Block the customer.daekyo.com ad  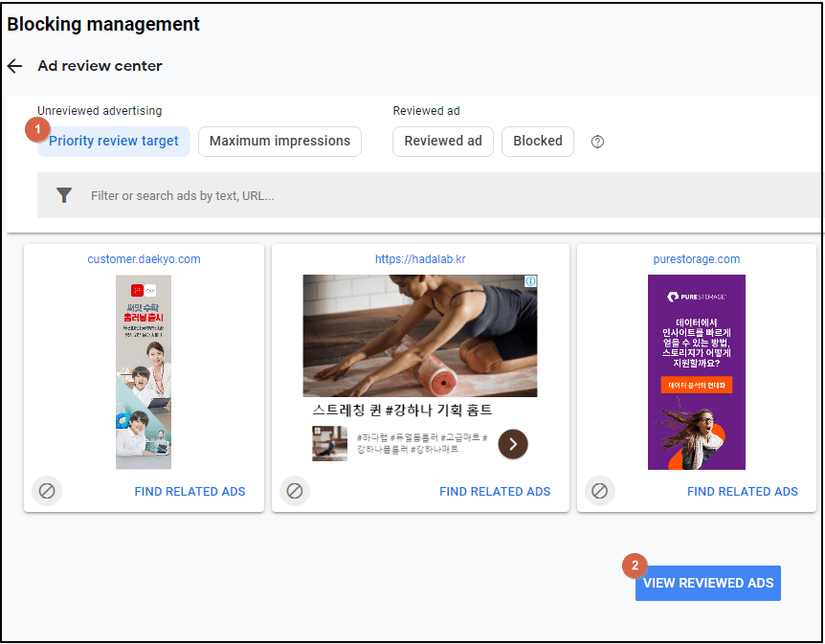pyautogui.click(x=46, y=491)
